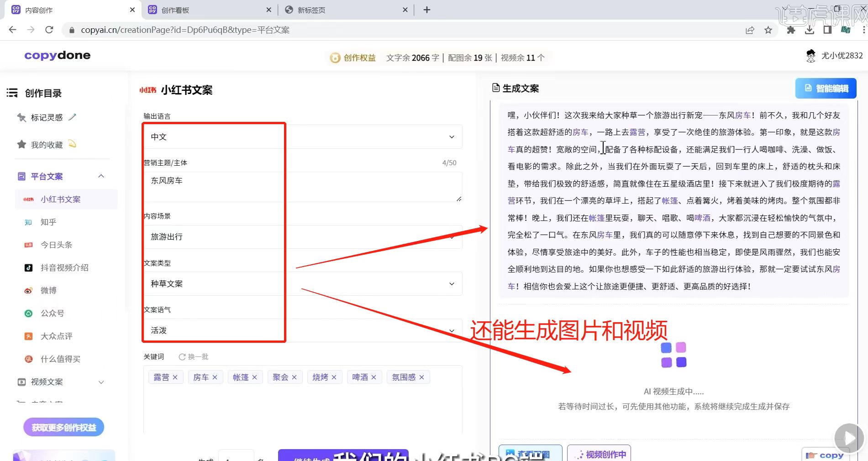Screen dimensions: 868x461
Task: Select 微博 in the sidebar
Action: pyautogui.click(x=48, y=291)
